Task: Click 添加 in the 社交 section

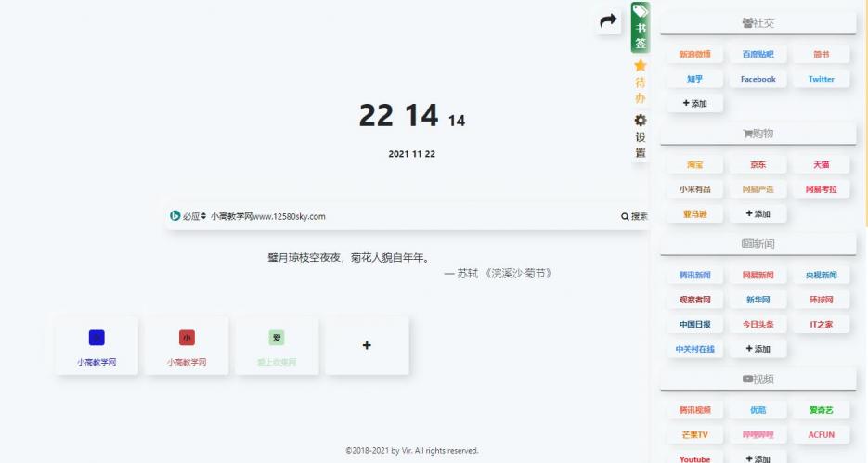Action: tap(694, 103)
